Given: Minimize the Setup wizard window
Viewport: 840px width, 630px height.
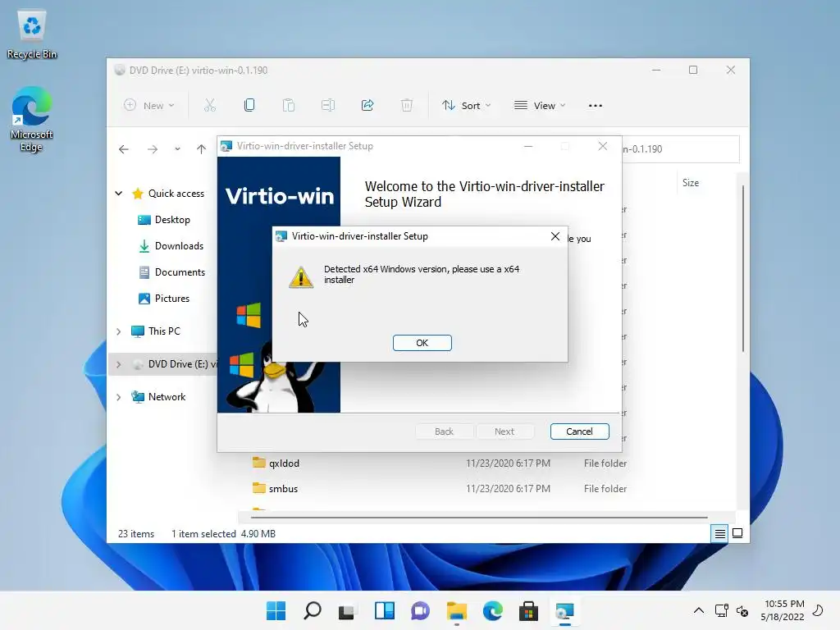Looking at the screenshot, I should pos(528,146).
